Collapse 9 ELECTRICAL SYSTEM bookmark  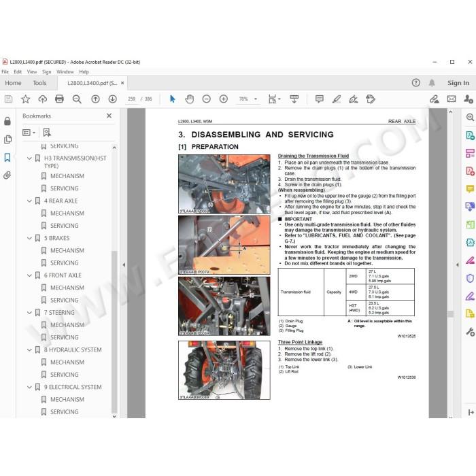pyautogui.click(x=29, y=387)
